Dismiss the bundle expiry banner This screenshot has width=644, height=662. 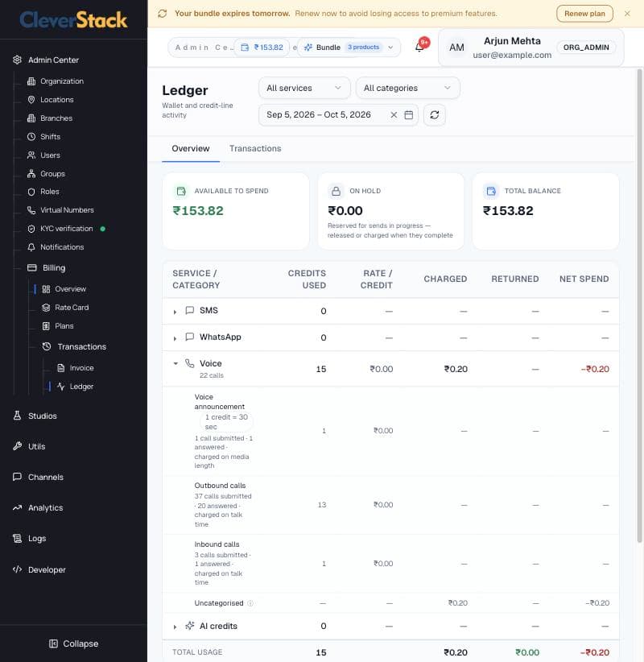tap(627, 14)
